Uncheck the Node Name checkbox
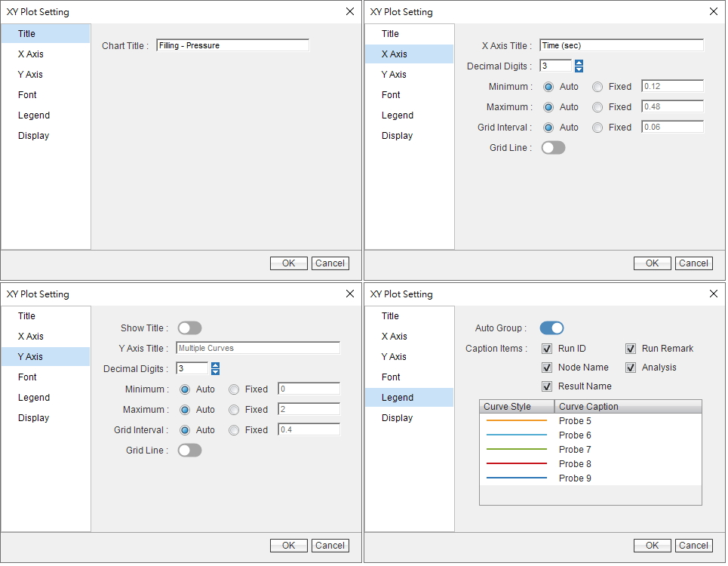This screenshot has height=566, width=728. (547, 368)
